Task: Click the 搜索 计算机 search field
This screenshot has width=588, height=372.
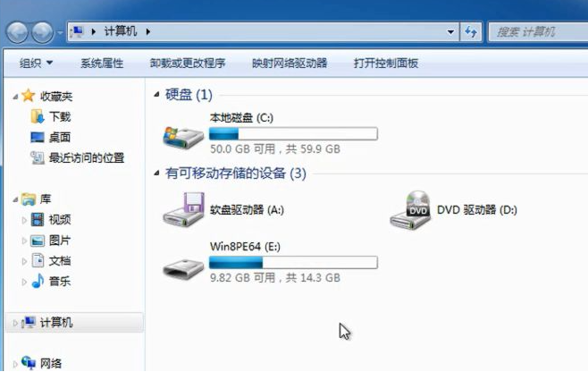Action: [x=539, y=32]
